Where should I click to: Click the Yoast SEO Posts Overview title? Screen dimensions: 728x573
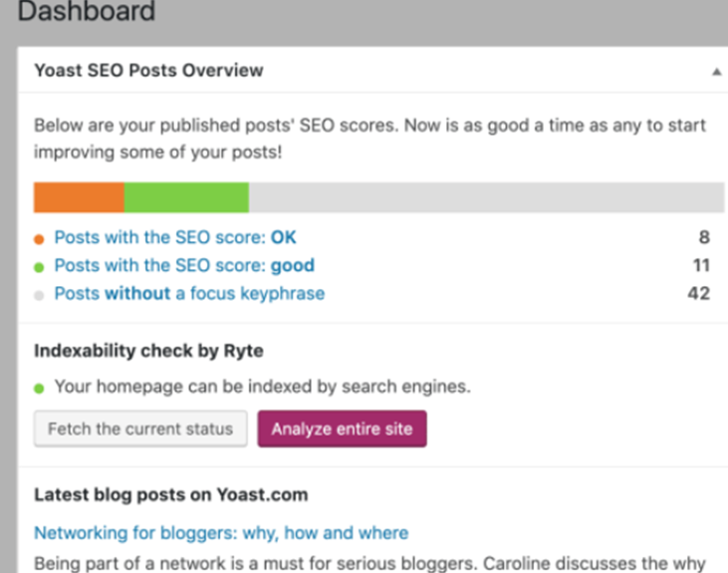pyautogui.click(x=148, y=71)
